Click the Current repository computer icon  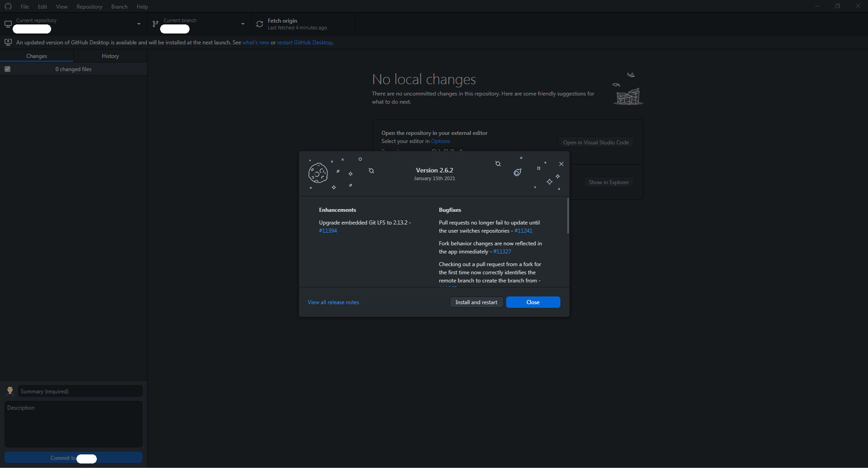(8, 24)
